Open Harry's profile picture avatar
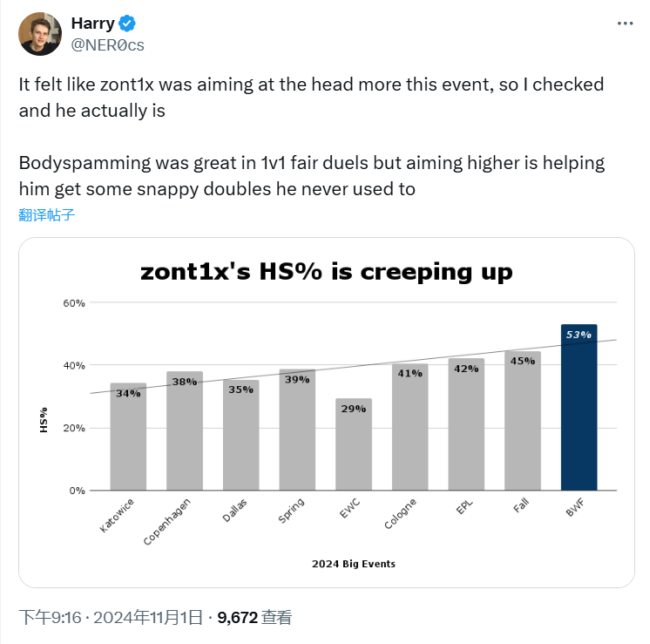Viewport: 650px width, 644px height. point(40,34)
